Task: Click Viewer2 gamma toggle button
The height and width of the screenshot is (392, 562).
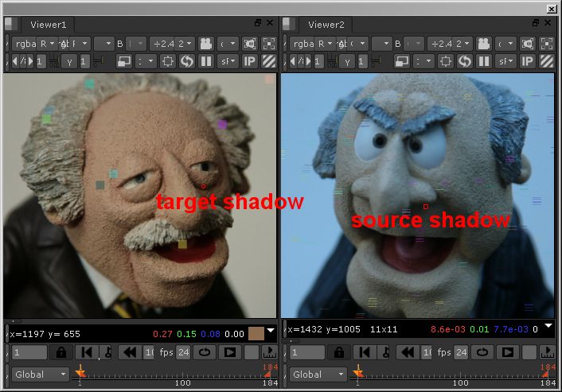Action: [x=347, y=61]
